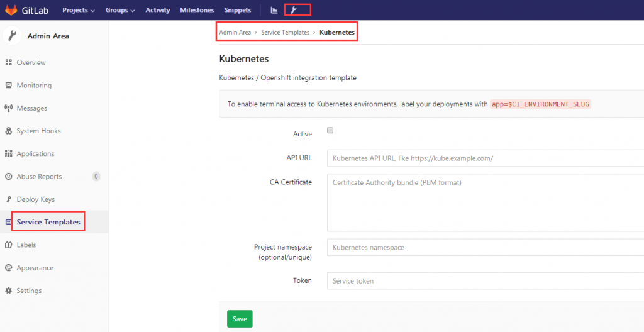Click the instance statistics chart icon
This screenshot has width=644, height=332.
pos(274,10)
